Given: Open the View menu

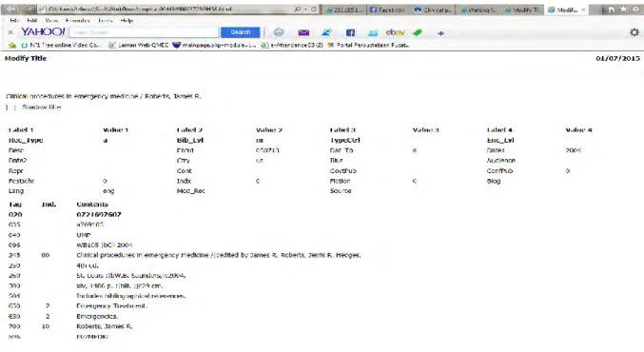Looking at the screenshot, I should [51, 20].
